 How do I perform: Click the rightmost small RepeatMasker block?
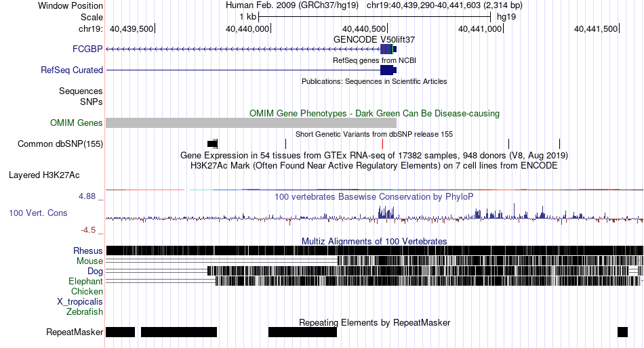tap(622, 332)
